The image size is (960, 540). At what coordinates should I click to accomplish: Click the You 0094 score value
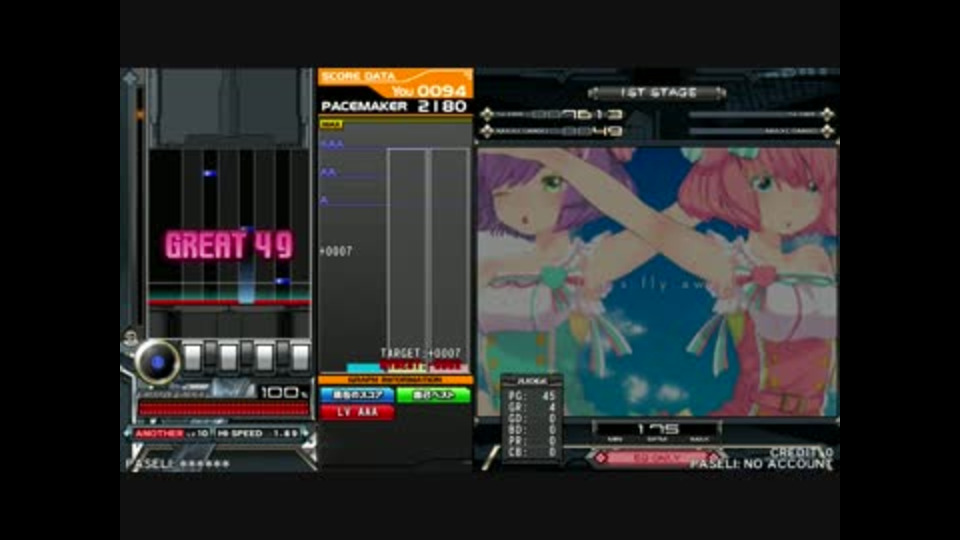[429, 91]
